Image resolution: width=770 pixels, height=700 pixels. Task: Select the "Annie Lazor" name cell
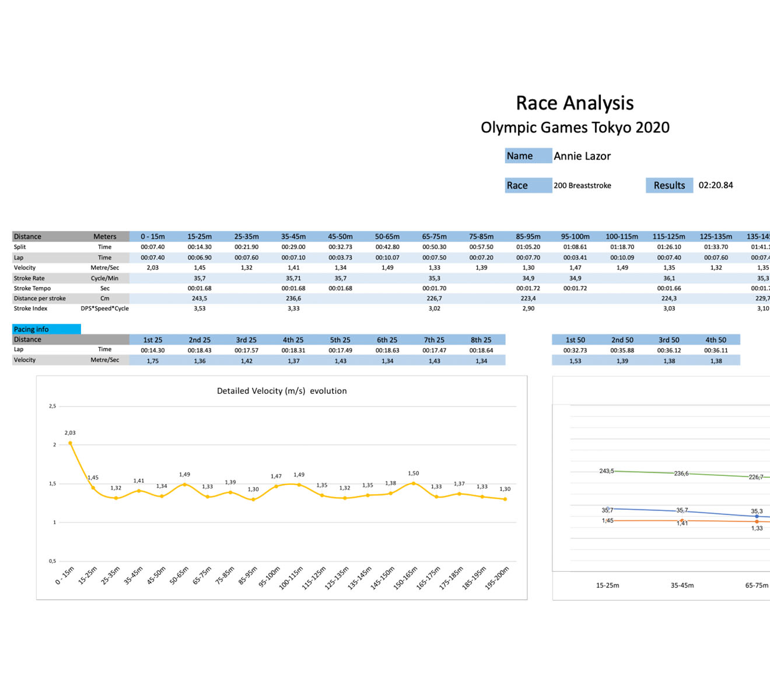[582, 156]
